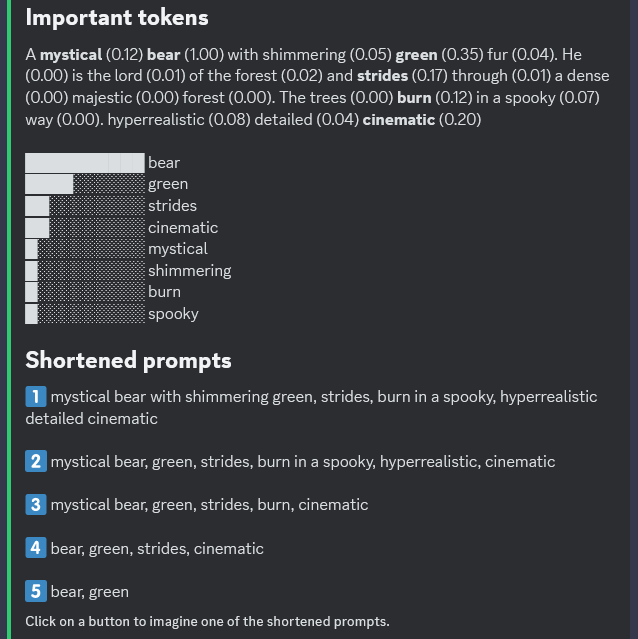Image resolution: width=638 pixels, height=639 pixels.
Task: Click the green bar in the chart
Action: 49,184
